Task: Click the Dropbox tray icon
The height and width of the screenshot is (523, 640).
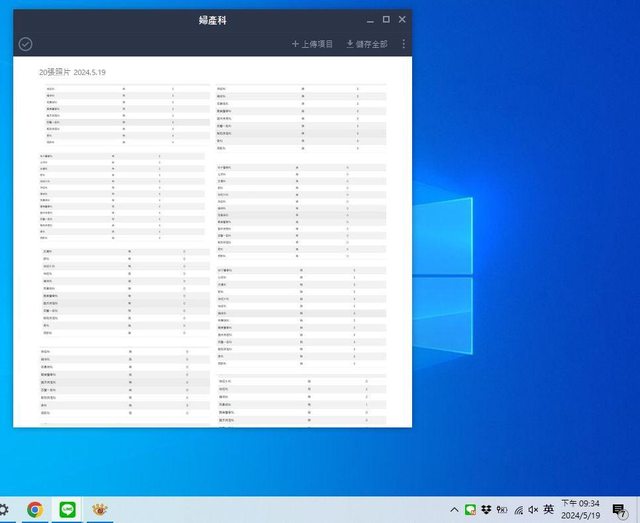Action: tap(486, 509)
